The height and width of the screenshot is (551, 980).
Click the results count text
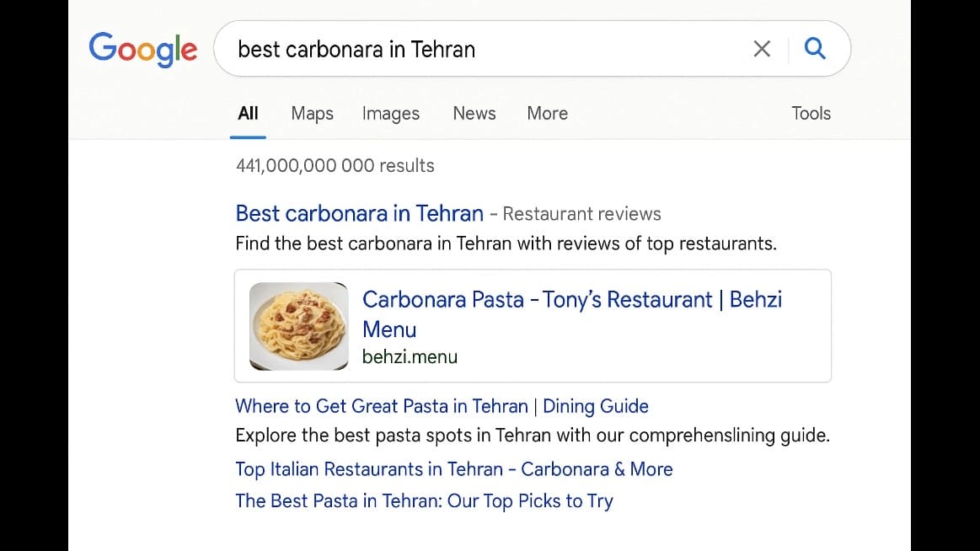click(x=335, y=165)
